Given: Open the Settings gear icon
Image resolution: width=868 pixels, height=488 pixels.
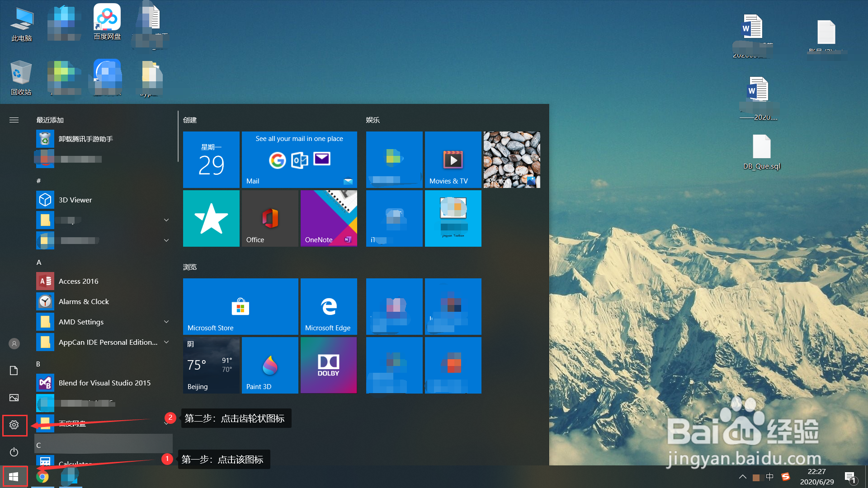Looking at the screenshot, I should point(14,425).
